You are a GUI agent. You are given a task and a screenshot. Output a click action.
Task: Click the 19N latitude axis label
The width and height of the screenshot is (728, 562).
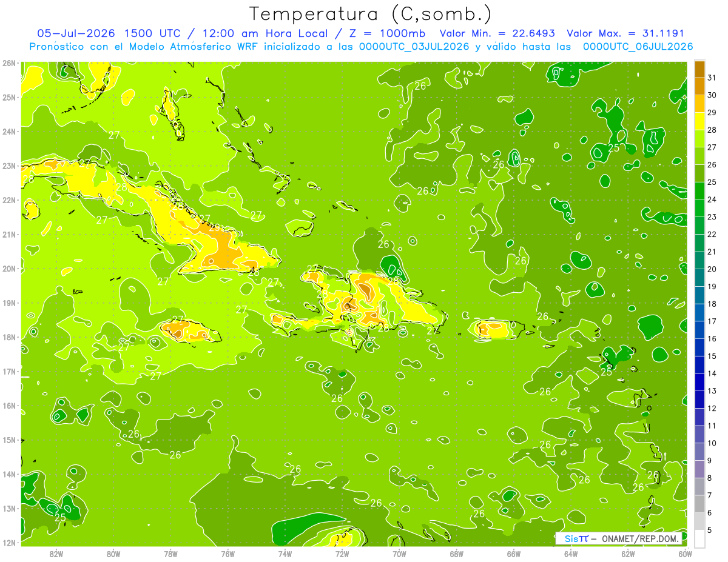[8, 303]
